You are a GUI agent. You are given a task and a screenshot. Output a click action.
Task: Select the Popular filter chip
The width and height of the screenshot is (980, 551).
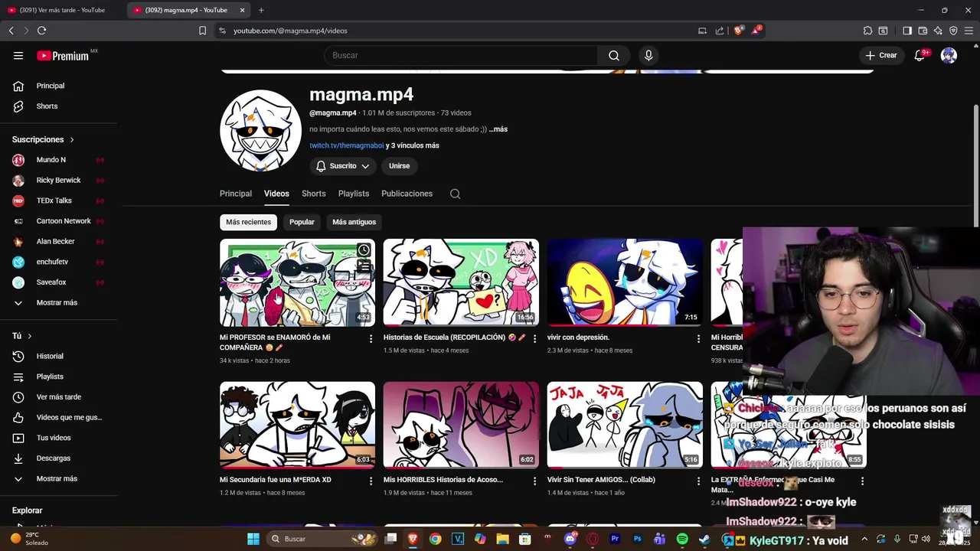302,222
